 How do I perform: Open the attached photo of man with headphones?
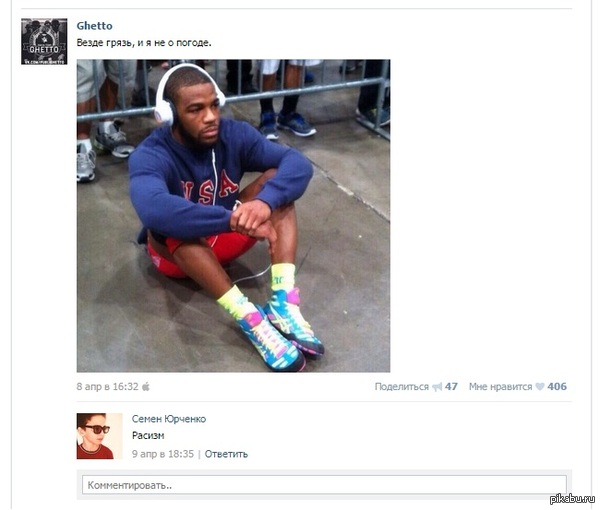click(233, 216)
